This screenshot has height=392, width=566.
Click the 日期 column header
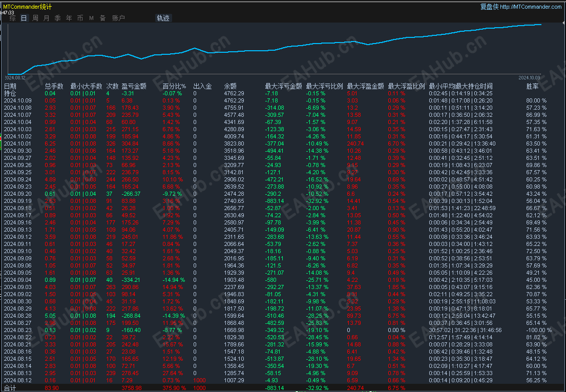(10, 87)
